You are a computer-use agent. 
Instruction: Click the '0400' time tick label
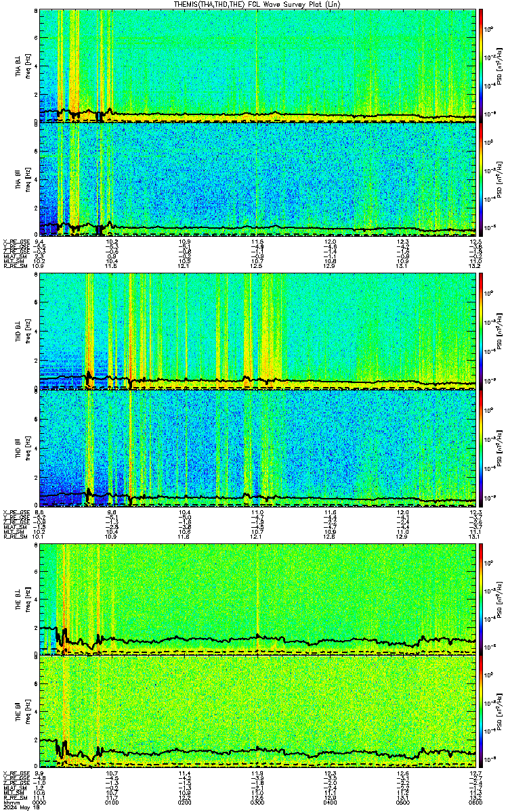coord(331,802)
